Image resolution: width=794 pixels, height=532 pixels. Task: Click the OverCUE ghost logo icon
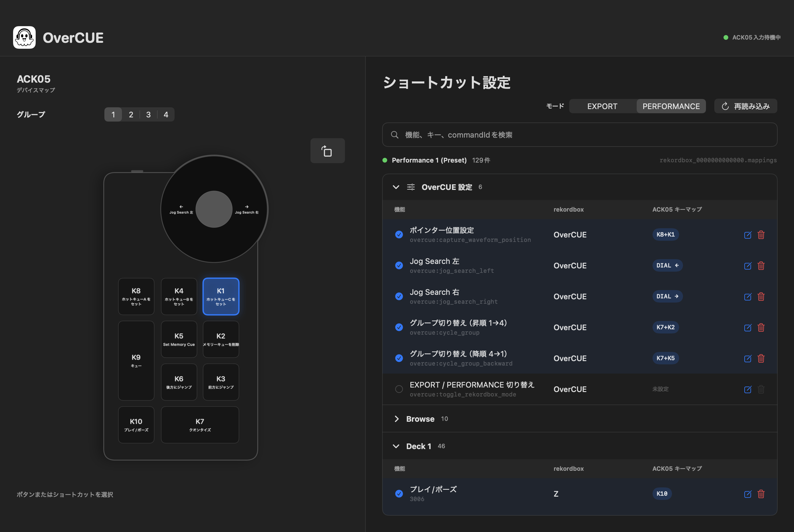pos(24,37)
